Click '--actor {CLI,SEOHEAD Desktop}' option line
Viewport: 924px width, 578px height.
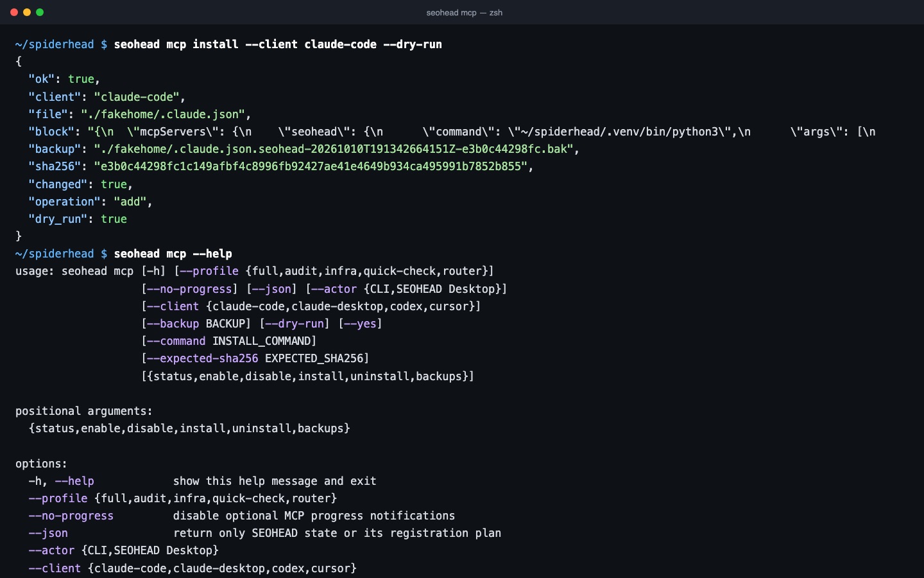tap(123, 550)
